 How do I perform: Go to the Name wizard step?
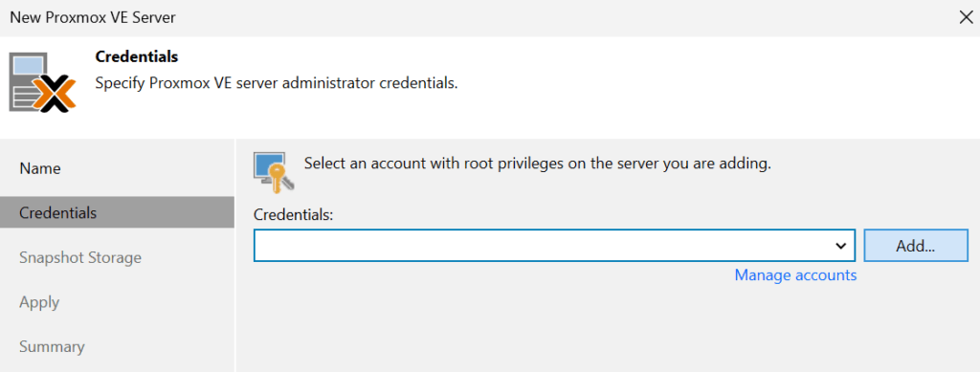(40, 168)
